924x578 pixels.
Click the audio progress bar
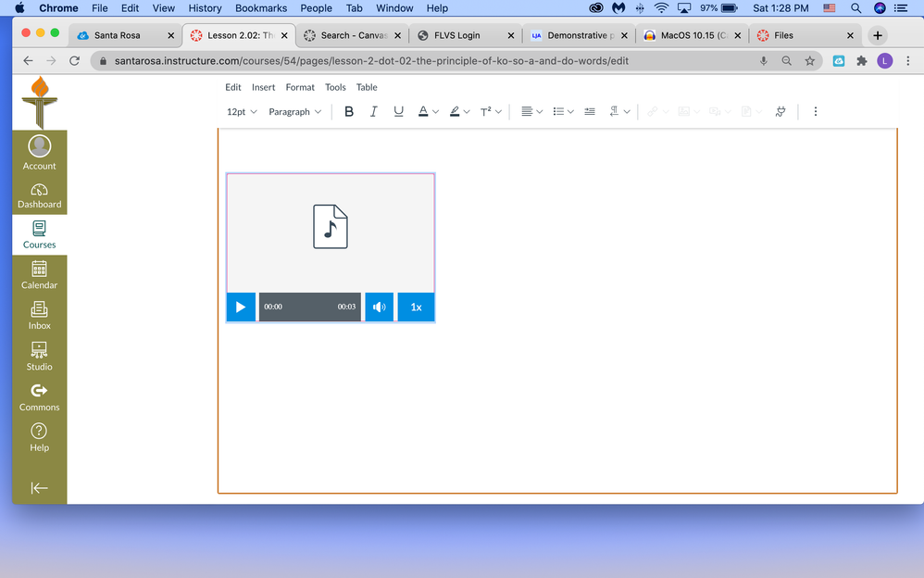click(x=309, y=307)
